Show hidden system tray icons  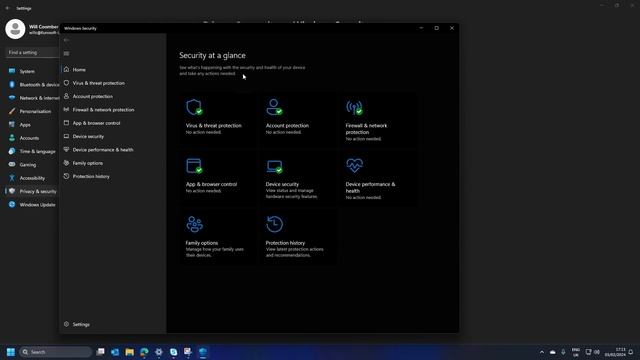542,352
